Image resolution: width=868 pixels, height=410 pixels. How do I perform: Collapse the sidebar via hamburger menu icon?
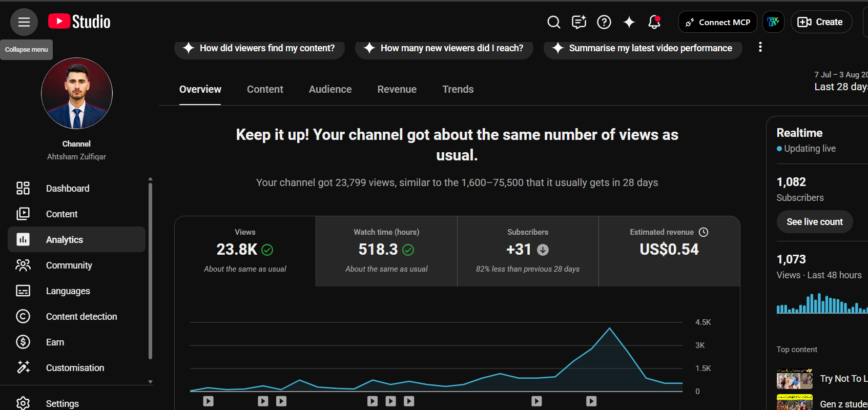click(24, 22)
